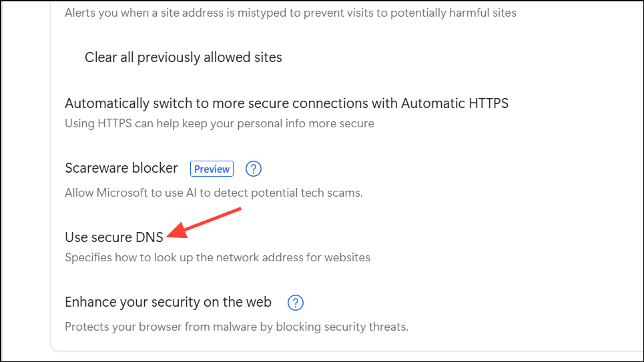Click the red arrow annotation
Viewport: 644px width, 362px height.
[204, 223]
